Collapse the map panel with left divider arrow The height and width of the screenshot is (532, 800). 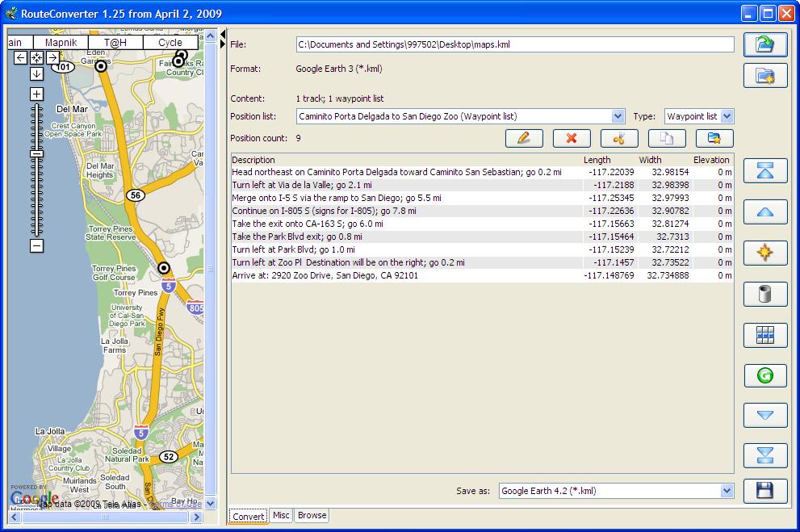click(223, 35)
